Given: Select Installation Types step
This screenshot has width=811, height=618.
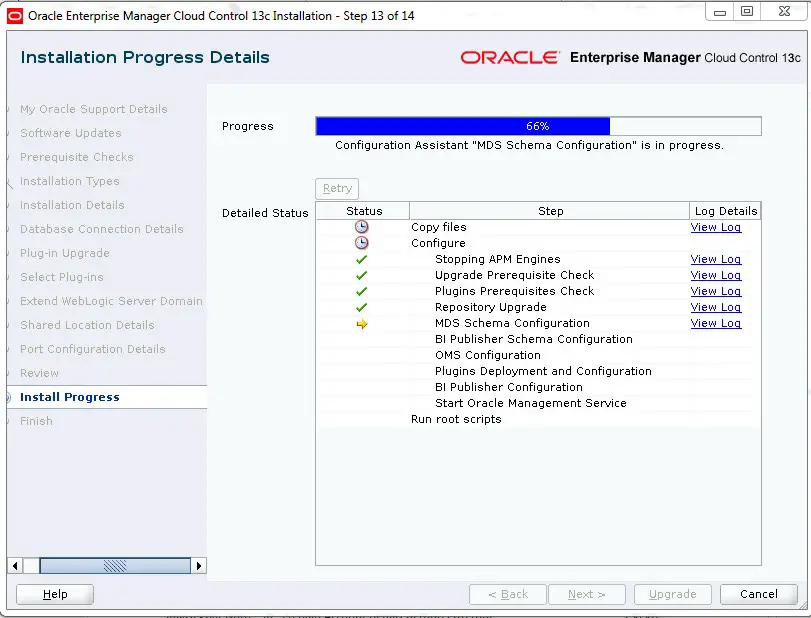Looking at the screenshot, I should [70, 181].
